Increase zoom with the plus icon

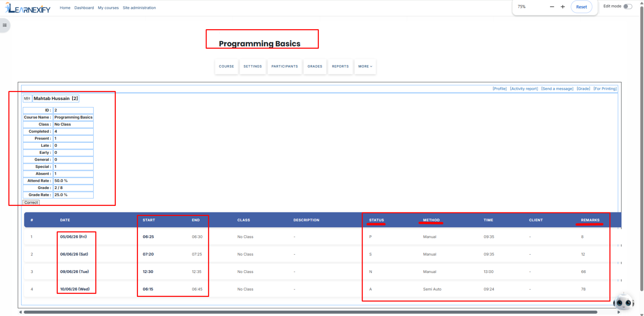click(x=563, y=7)
